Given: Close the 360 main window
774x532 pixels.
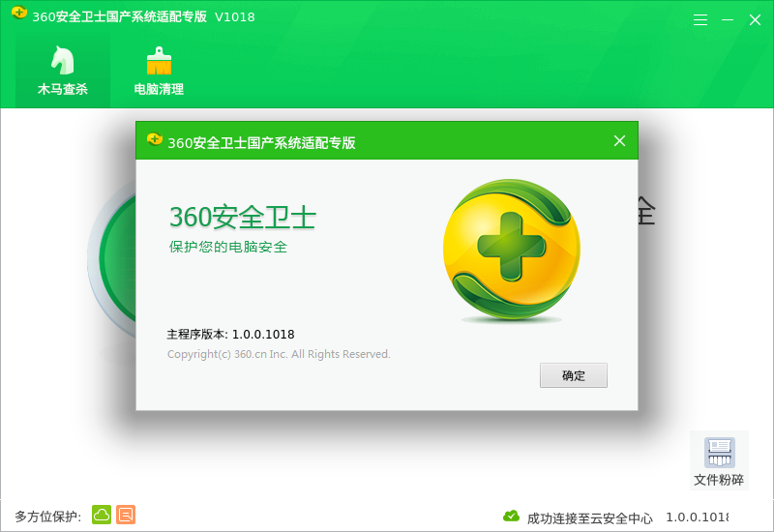Looking at the screenshot, I should pos(755,19).
